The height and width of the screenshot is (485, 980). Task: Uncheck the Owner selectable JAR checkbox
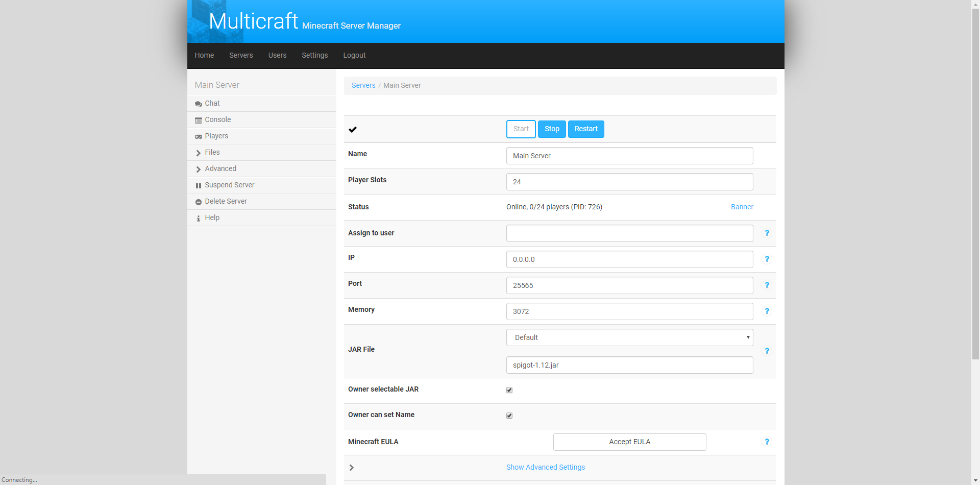[509, 390]
